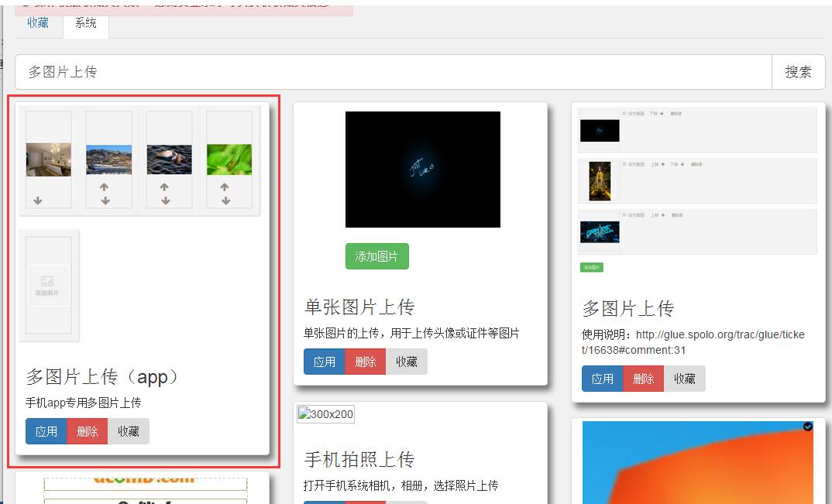Click 删除 link on first image row

coord(676,114)
